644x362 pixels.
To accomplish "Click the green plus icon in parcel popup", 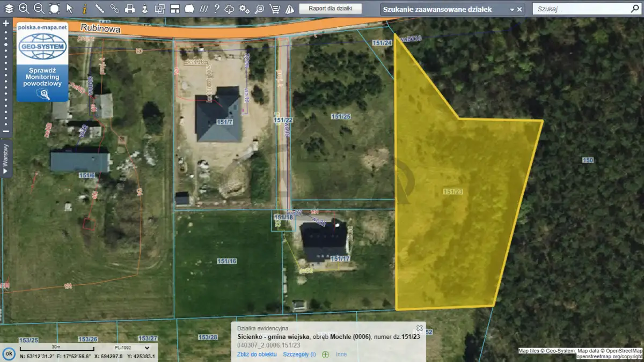I will (325, 354).
